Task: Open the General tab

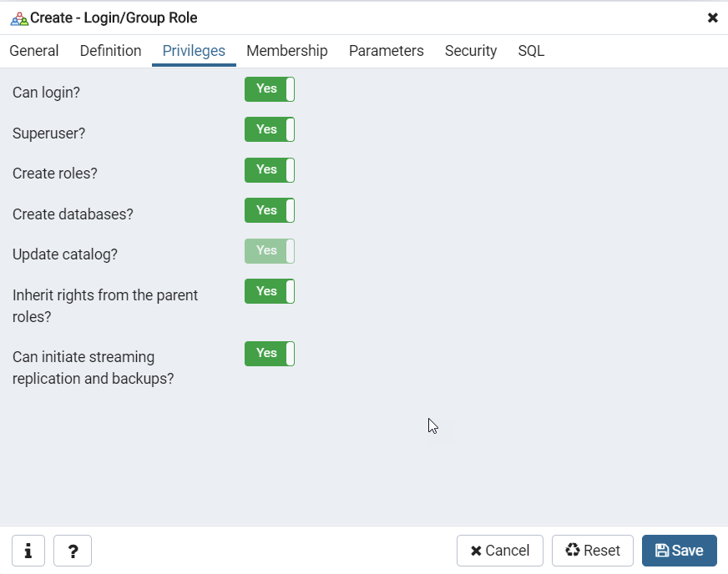Action: [x=34, y=51]
